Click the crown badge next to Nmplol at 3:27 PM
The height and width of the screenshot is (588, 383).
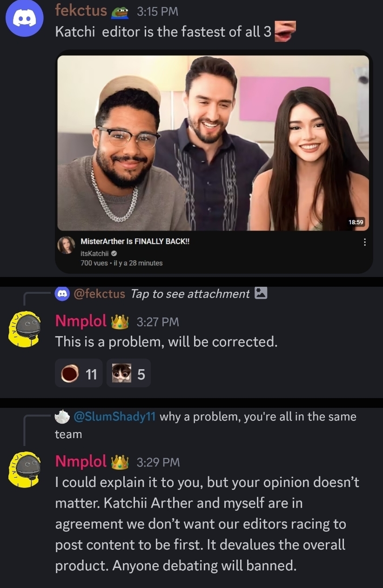120,321
